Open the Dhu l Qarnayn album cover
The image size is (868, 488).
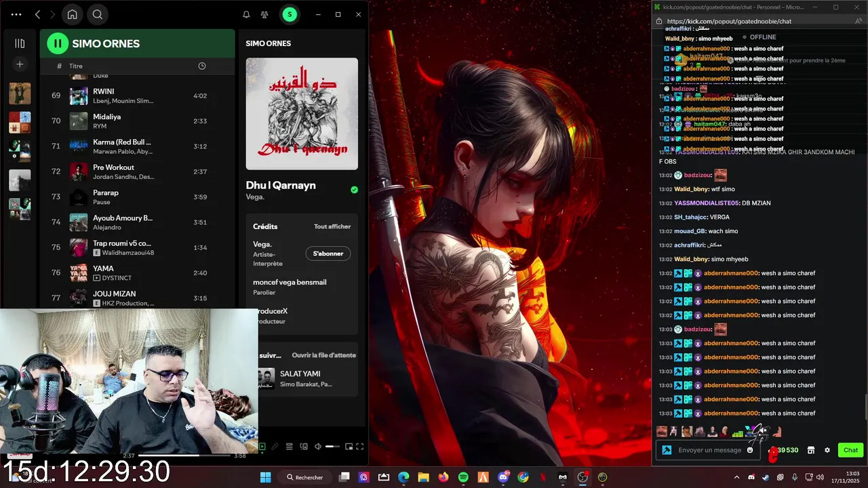click(x=302, y=114)
